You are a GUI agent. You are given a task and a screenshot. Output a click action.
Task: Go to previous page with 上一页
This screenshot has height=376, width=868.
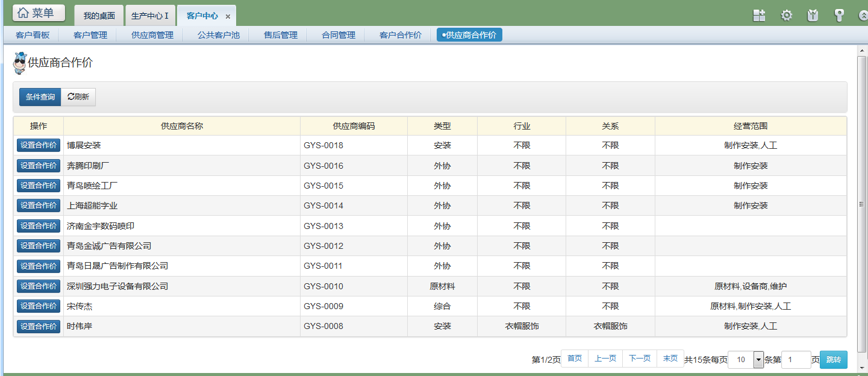point(605,359)
